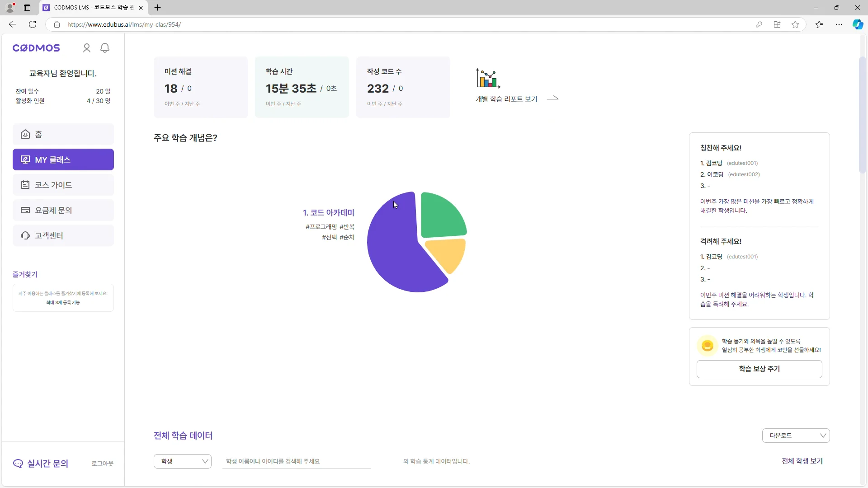Add this page to browser favorites
The width and height of the screenshot is (868, 488).
795,24
